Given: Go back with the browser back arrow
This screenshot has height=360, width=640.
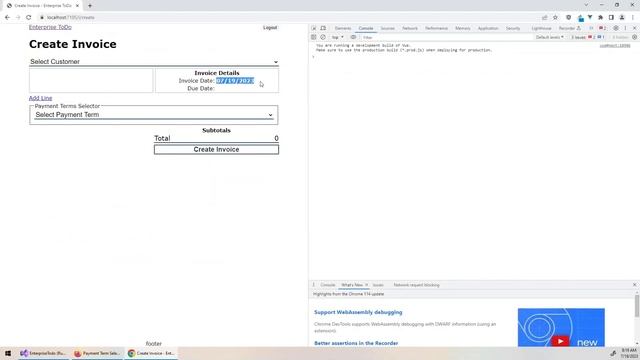Looking at the screenshot, I should tap(7, 18).
